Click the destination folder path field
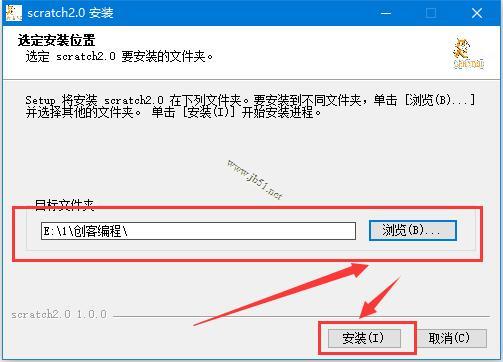503x362 pixels. coord(198,231)
